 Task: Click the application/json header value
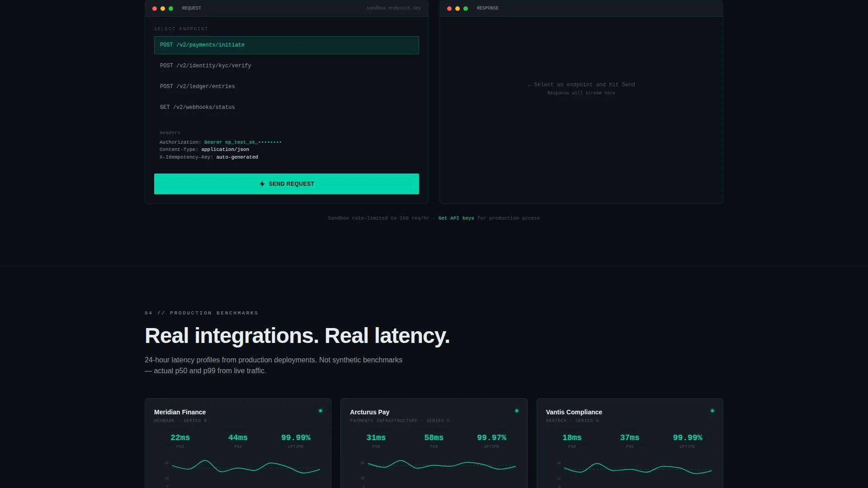click(225, 150)
